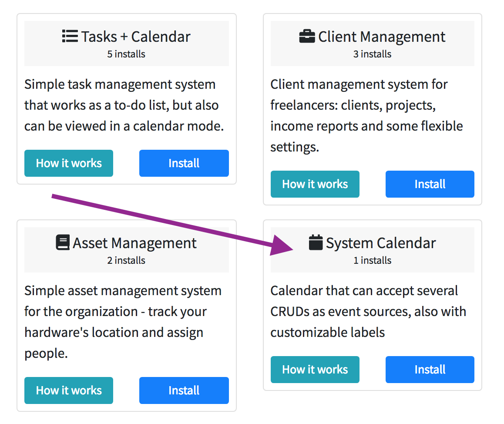This screenshot has width=504, height=424.
Task: Install the System Calendar module
Action: pos(430,370)
